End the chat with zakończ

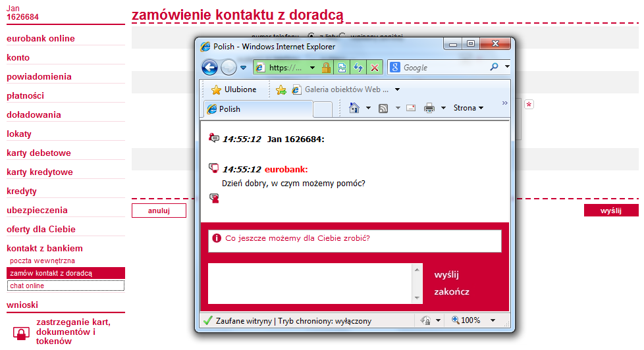point(451,291)
